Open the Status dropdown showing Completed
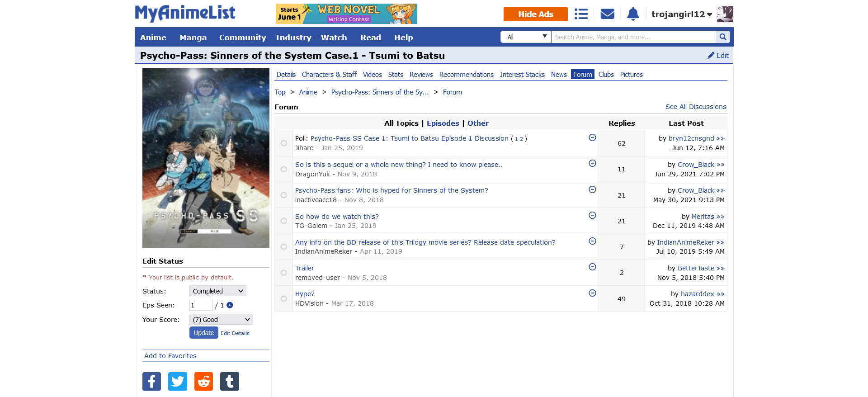Screen dimensions: 868x397 [218, 291]
